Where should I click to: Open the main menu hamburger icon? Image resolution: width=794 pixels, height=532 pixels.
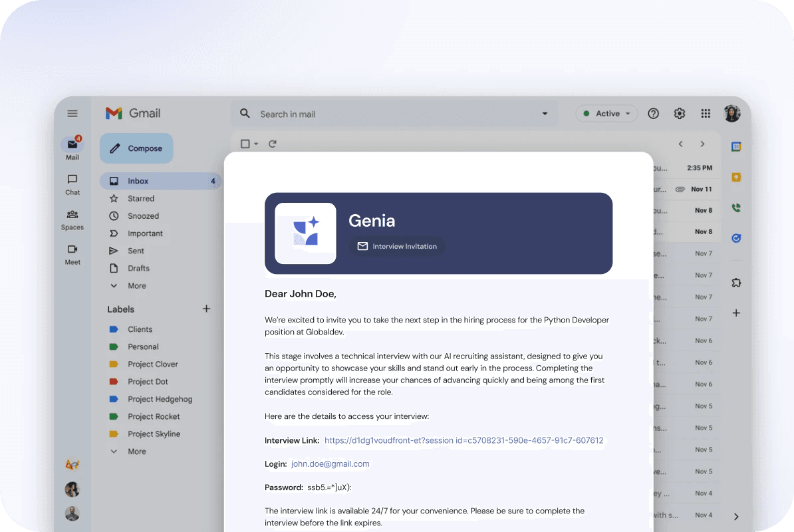click(72, 114)
